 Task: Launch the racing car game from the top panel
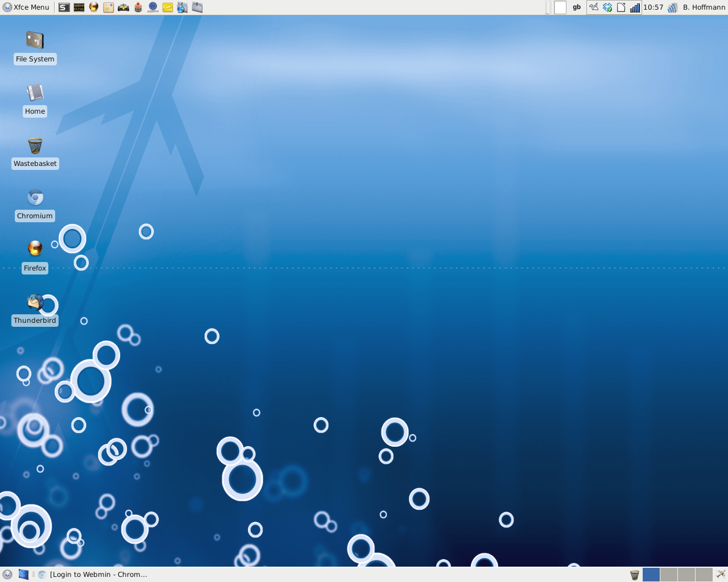123,7
